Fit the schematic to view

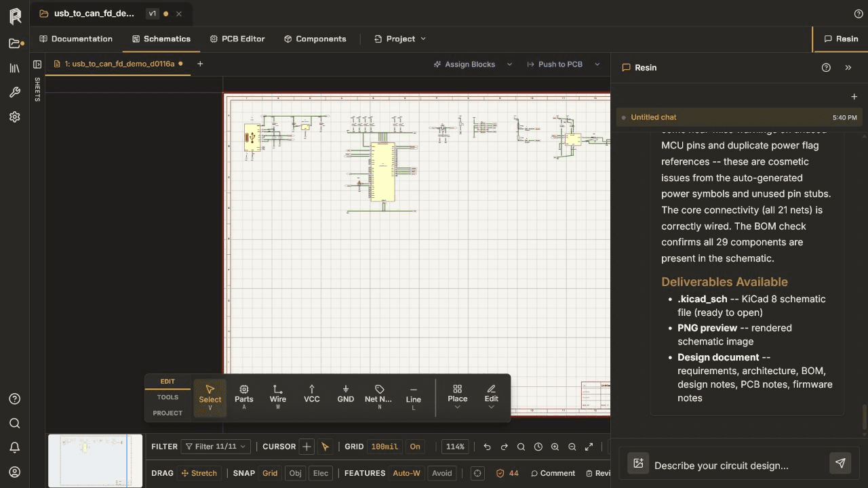[589, 447]
